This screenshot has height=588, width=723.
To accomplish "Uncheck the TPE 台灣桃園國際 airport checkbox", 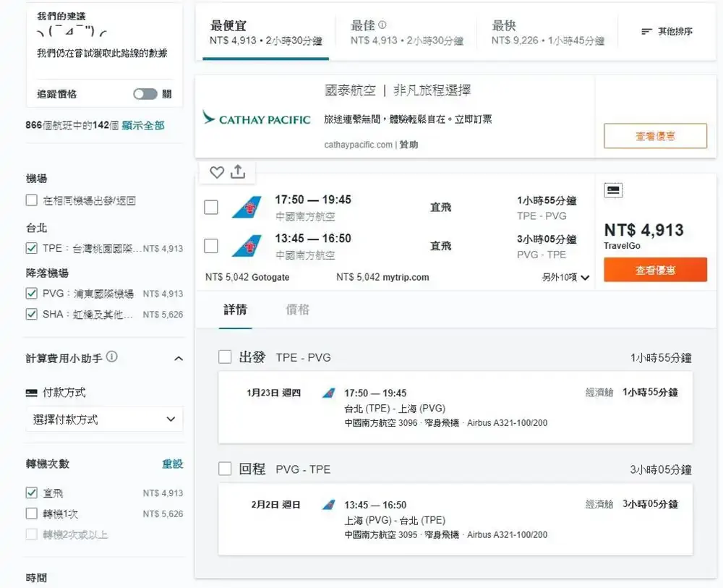I will [31, 248].
